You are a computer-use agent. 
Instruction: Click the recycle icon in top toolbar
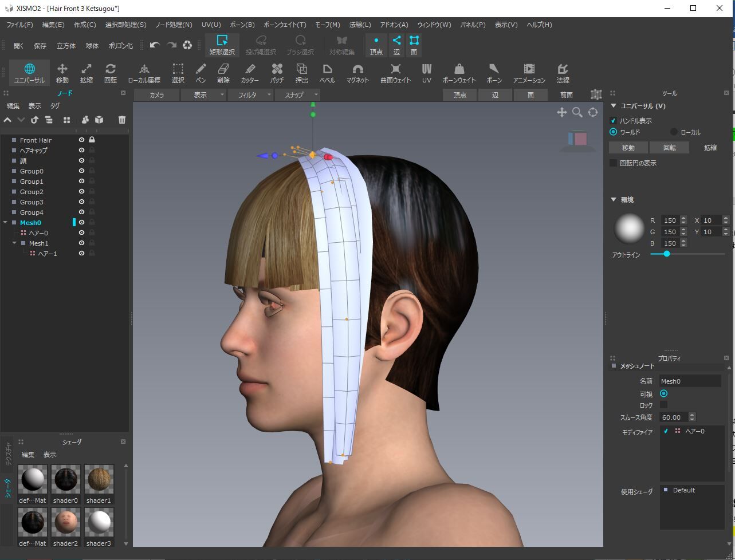(x=187, y=45)
